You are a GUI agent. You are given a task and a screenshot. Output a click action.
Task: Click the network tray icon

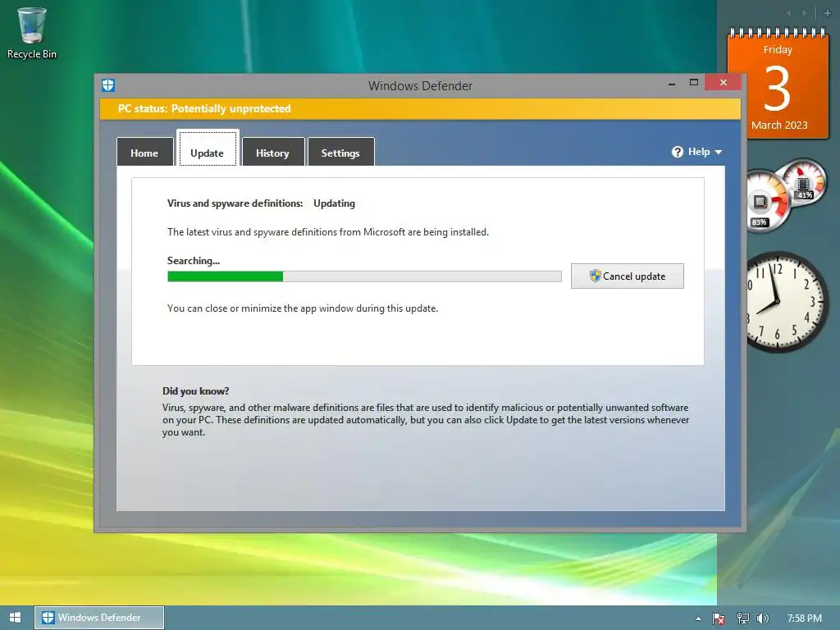(742, 619)
